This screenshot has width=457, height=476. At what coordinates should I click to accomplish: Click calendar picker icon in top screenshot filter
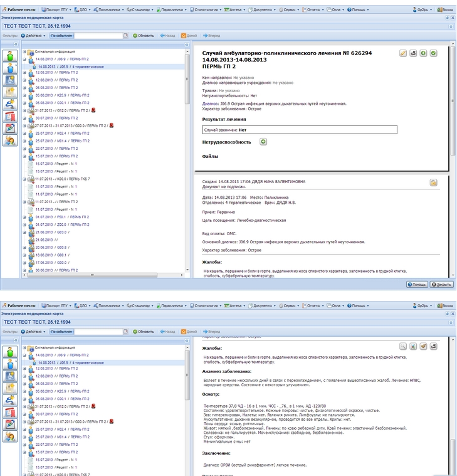pos(125,36)
